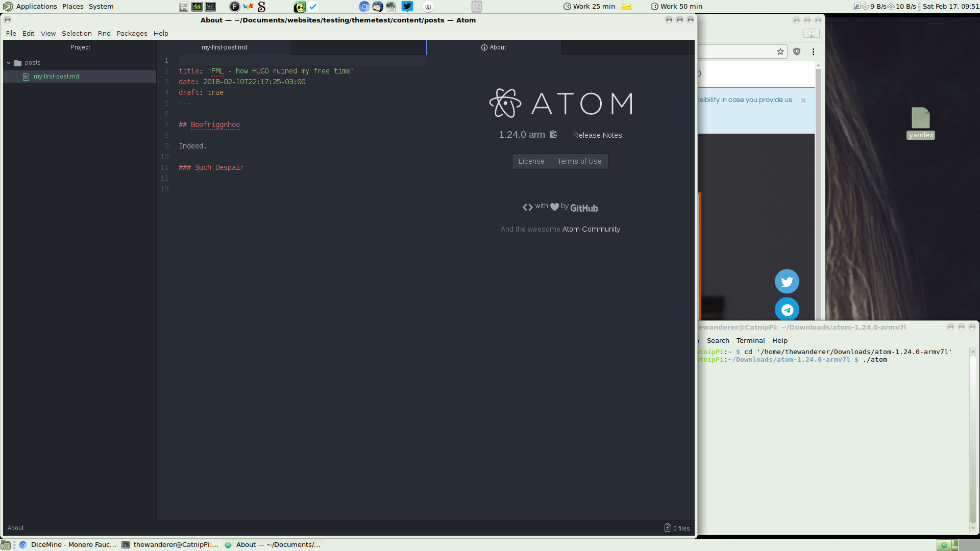Click the clock showing Sat Feb 17, 09:51
This screenshot has width=980, height=551.
click(x=950, y=7)
